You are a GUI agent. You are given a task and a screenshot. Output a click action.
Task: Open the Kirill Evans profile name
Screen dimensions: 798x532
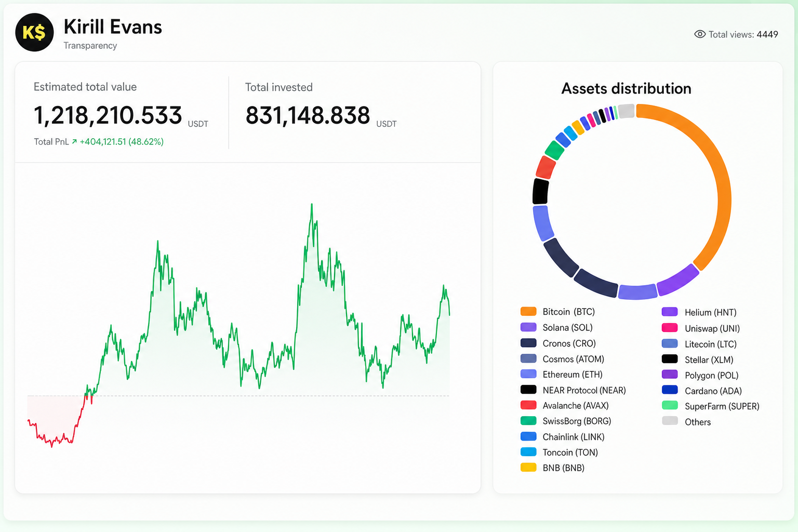[x=113, y=27]
